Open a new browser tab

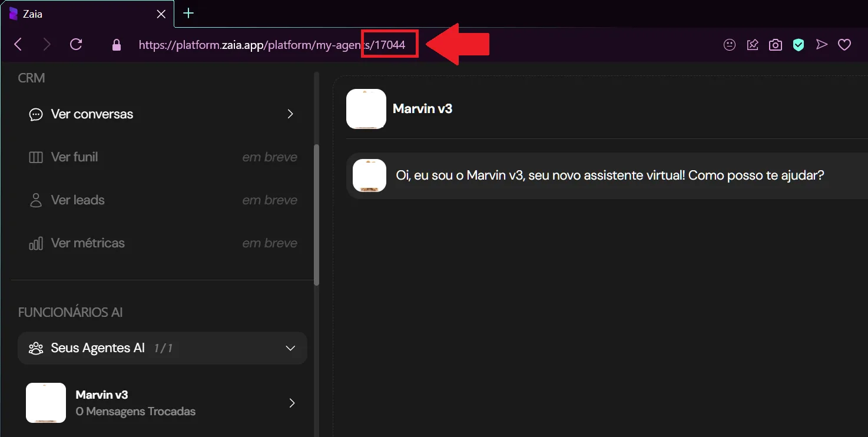pyautogui.click(x=188, y=14)
